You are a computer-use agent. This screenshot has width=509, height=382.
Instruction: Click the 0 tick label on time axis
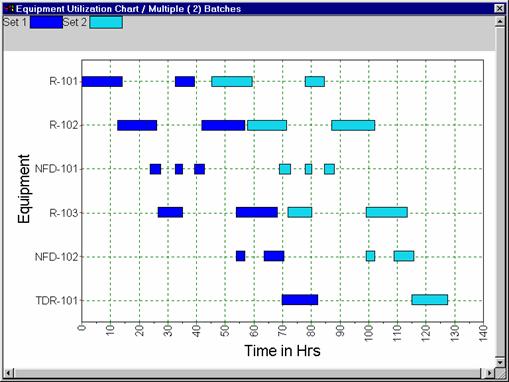click(x=82, y=328)
